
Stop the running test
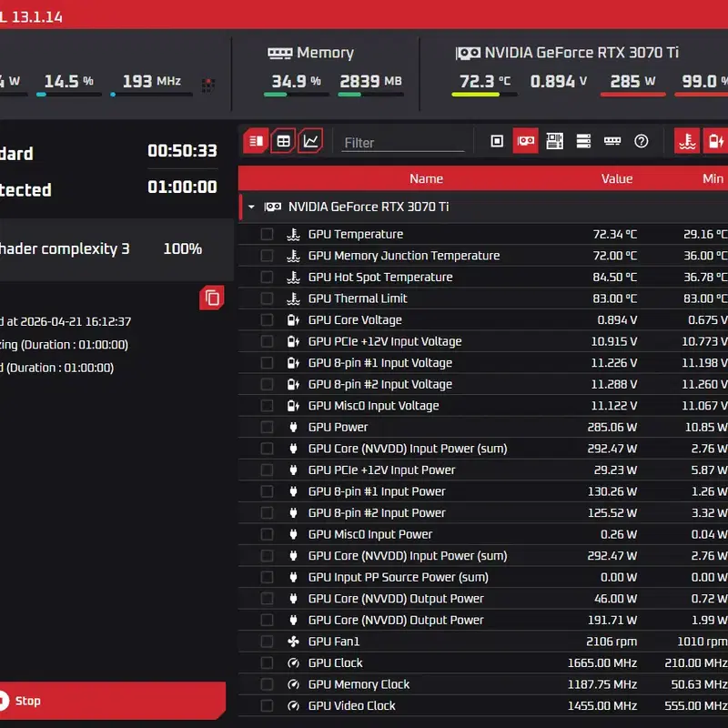[x=111, y=701]
